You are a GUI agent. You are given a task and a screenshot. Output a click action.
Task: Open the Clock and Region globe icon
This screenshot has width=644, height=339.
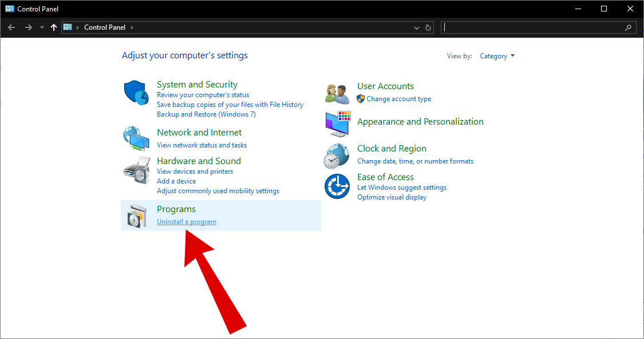click(337, 155)
